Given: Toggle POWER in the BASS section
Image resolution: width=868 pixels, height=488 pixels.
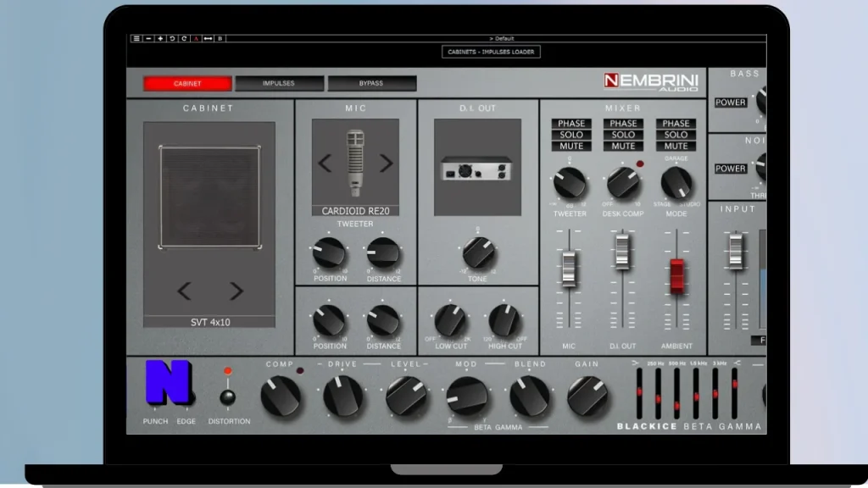Looking at the screenshot, I should (731, 103).
